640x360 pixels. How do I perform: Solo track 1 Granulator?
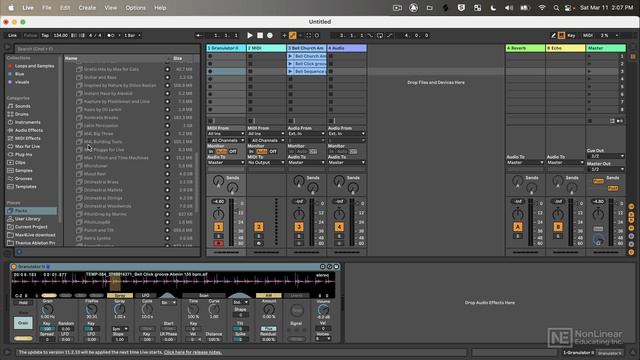tap(218, 236)
